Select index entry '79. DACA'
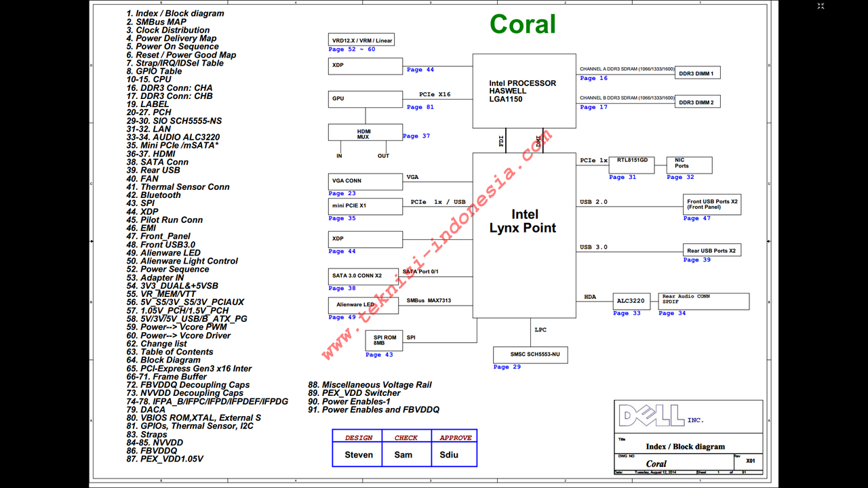The image size is (868, 488). (146, 409)
